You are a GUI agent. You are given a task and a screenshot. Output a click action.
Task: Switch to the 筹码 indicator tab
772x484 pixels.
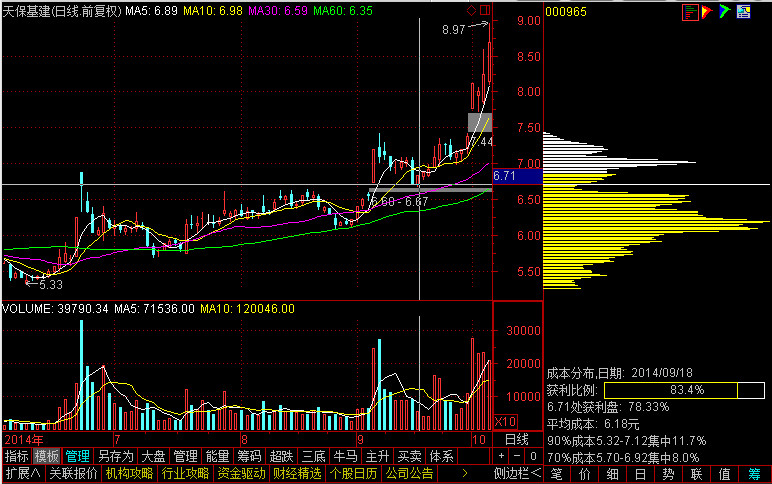click(249, 456)
